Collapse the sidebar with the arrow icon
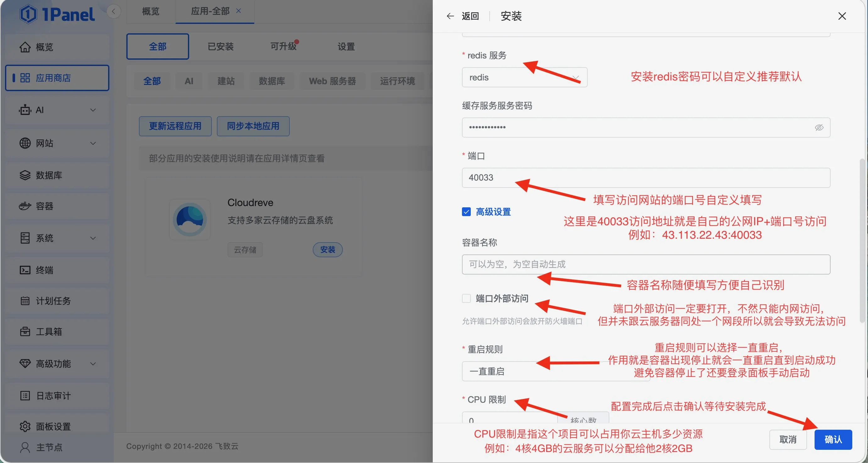 point(113,11)
